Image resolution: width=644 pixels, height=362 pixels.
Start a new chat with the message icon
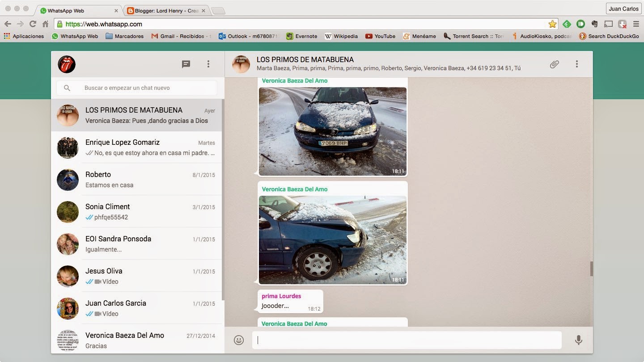pyautogui.click(x=186, y=64)
